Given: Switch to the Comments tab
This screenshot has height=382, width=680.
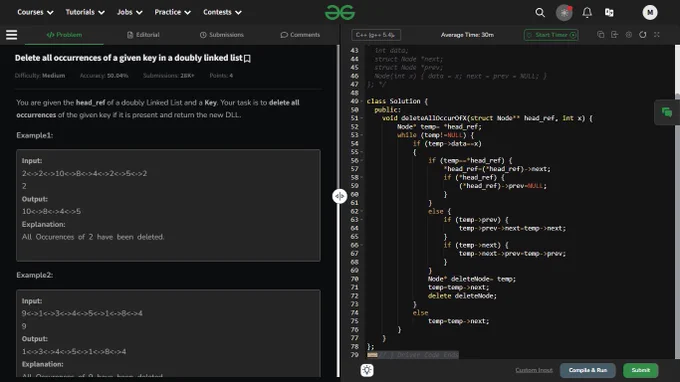Looking at the screenshot, I should (x=300, y=35).
